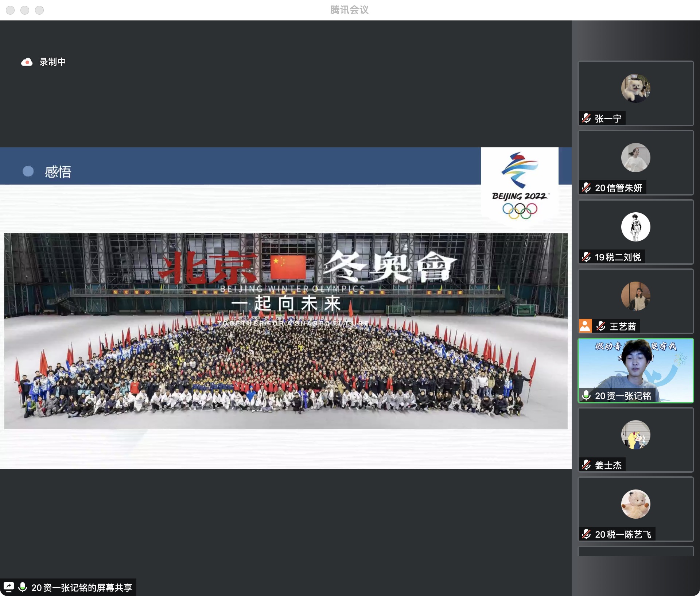Click orange host badge icon beside 王艺茜
This screenshot has height=596, width=700.
(585, 326)
